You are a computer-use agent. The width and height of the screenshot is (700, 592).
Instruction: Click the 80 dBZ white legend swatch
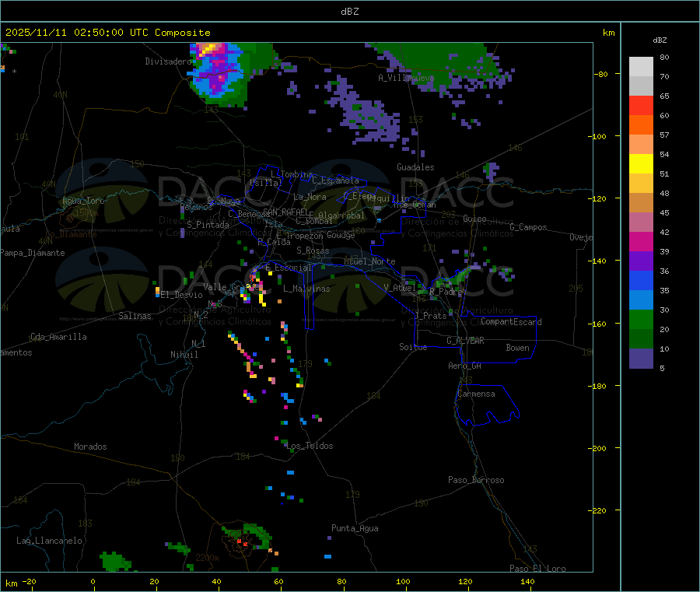(x=641, y=67)
